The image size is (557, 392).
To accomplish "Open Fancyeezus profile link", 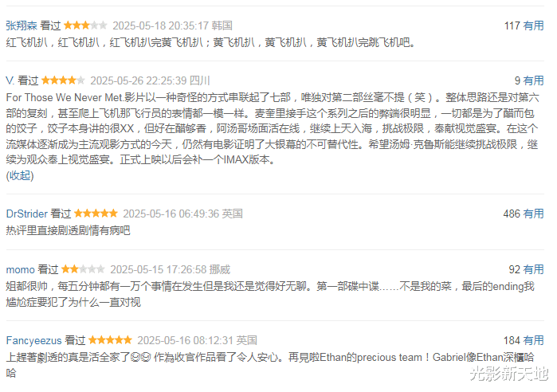I will tap(33, 340).
